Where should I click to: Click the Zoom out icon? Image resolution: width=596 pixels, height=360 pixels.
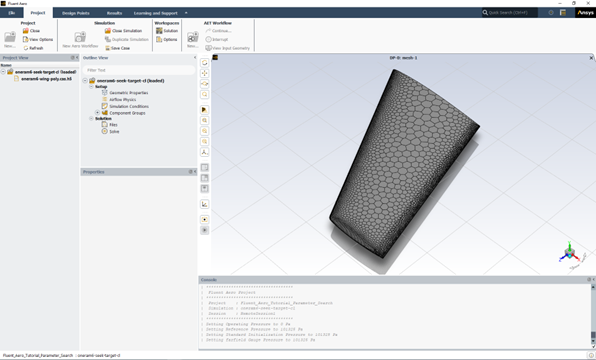tap(204, 141)
